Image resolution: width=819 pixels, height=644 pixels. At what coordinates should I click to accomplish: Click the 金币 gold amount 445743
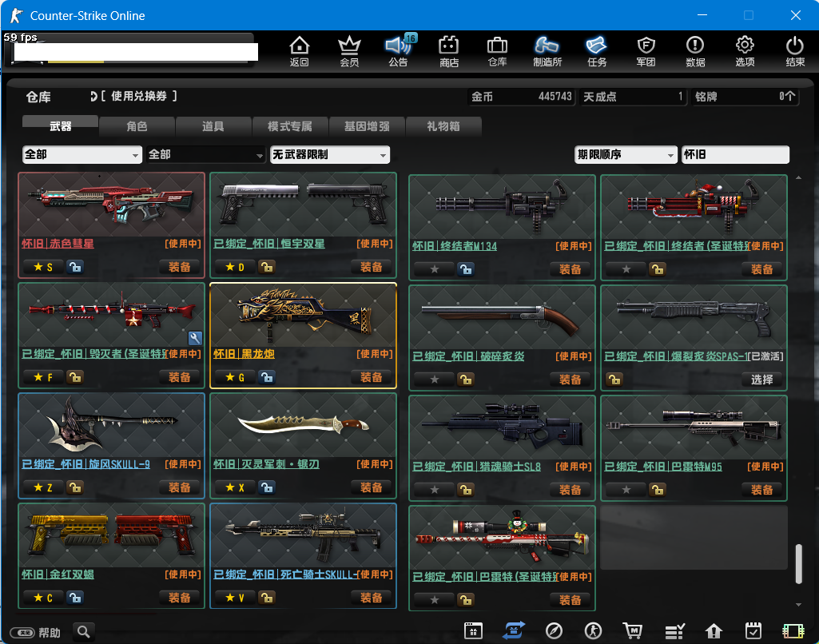555,97
